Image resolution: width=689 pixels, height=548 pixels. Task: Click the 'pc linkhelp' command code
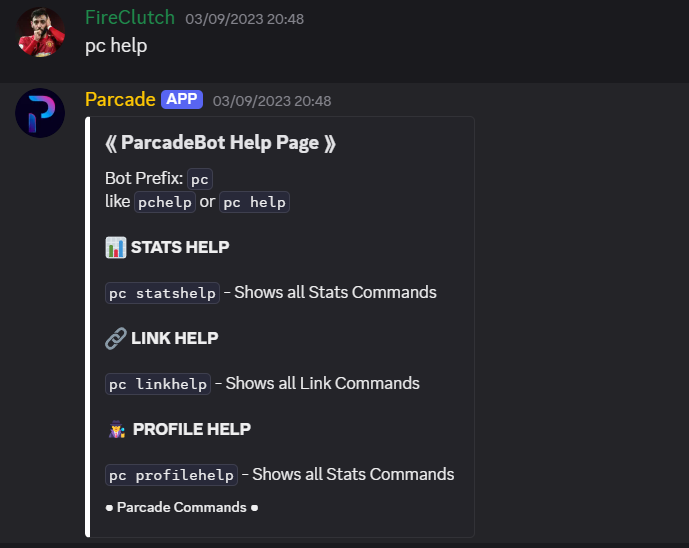point(158,384)
